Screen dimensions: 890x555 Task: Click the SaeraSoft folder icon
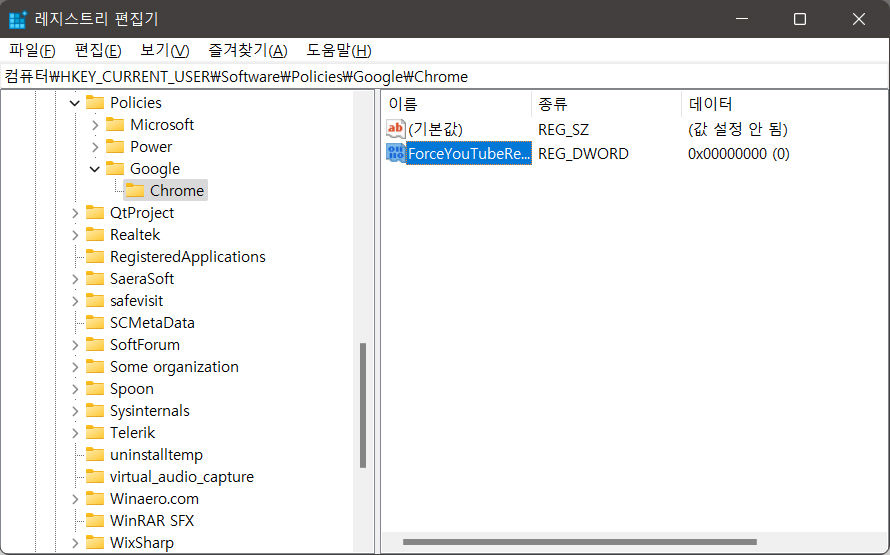(x=95, y=279)
